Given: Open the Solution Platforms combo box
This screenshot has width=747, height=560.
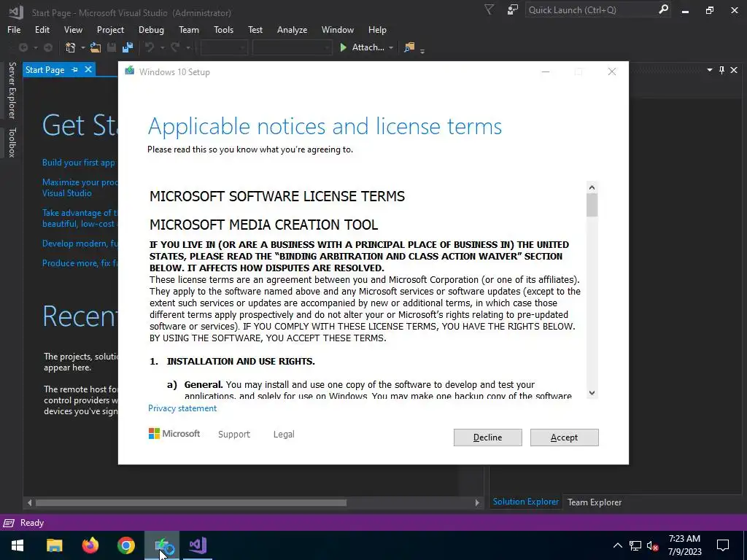Looking at the screenshot, I should 292,47.
